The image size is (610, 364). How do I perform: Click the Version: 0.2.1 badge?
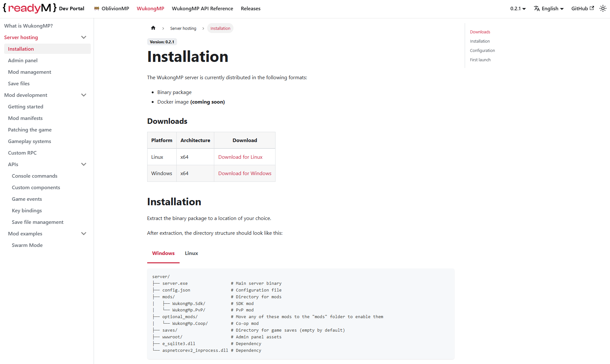(162, 42)
